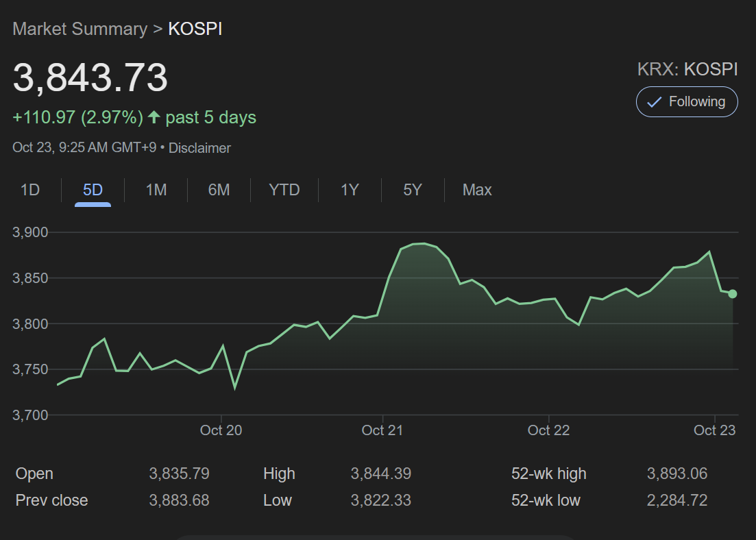Click the Oct 20 axis label
The image size is (756, 540).
[221, 430]
